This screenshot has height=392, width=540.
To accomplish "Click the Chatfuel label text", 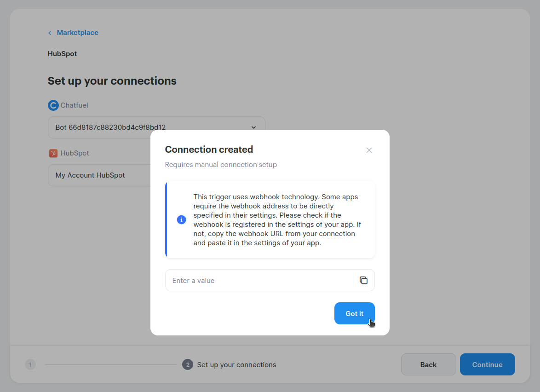I will (75, 105).
